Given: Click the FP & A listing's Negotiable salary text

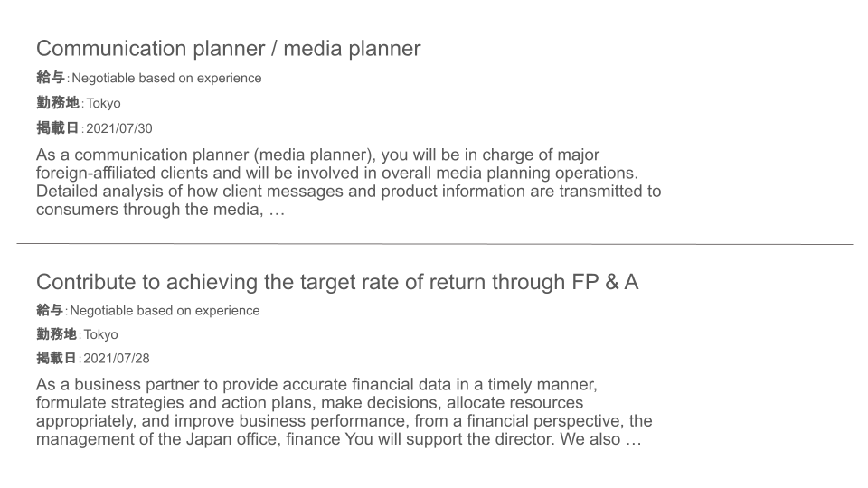Looking at the screenshot, I should click(x=165, y=311).
